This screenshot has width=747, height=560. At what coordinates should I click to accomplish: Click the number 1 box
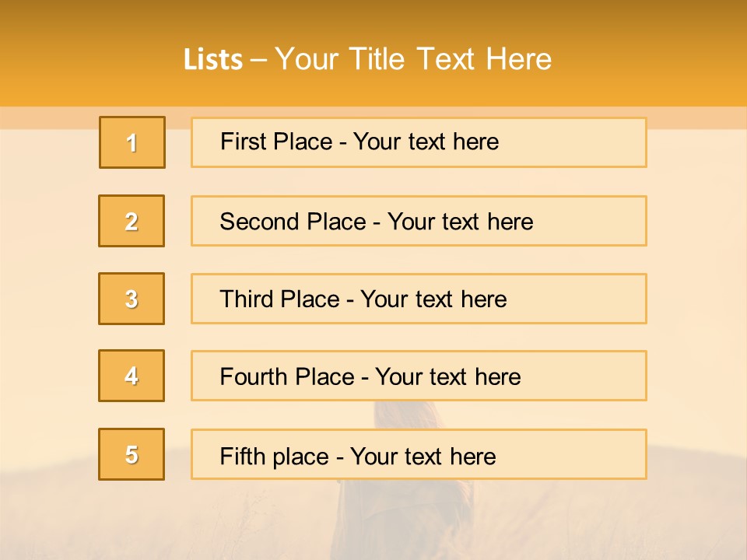132,142
